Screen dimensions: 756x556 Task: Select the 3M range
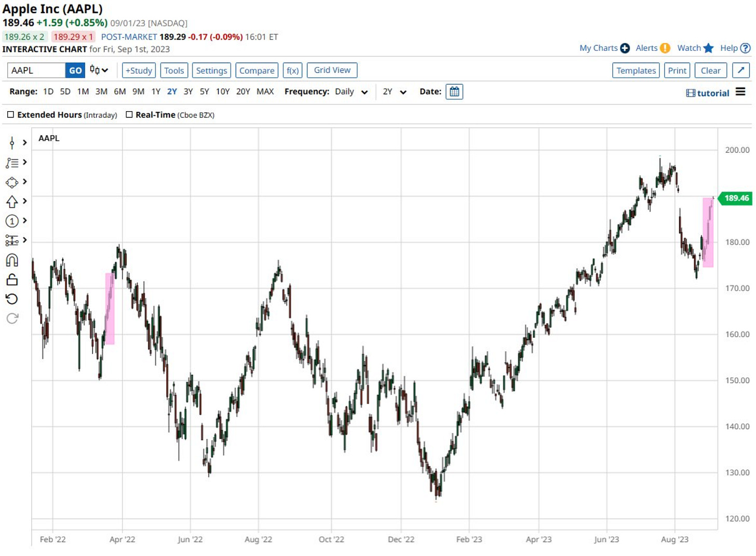(x=101, y=91)
